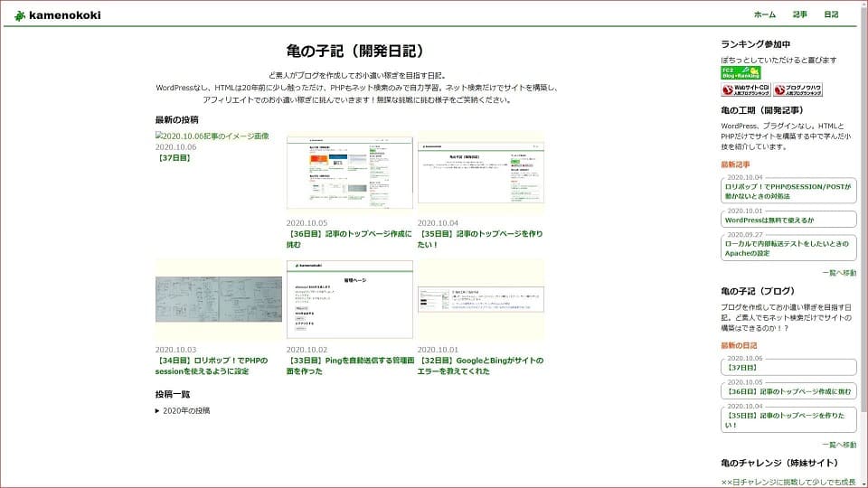Click the page heading 亀の子記（開発日記）
The image size is (868, 488).
tap(358, 51)
